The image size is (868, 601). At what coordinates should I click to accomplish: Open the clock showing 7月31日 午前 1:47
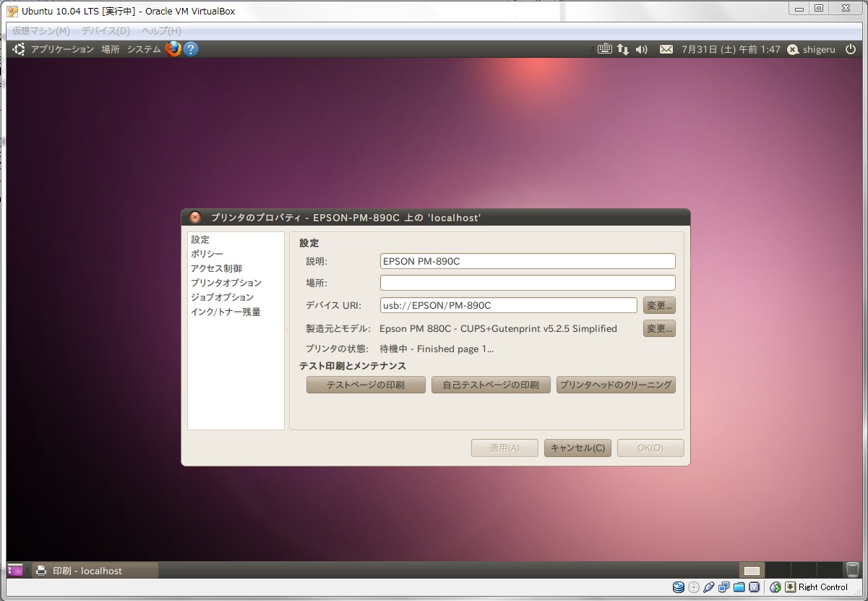pos(731,49)
